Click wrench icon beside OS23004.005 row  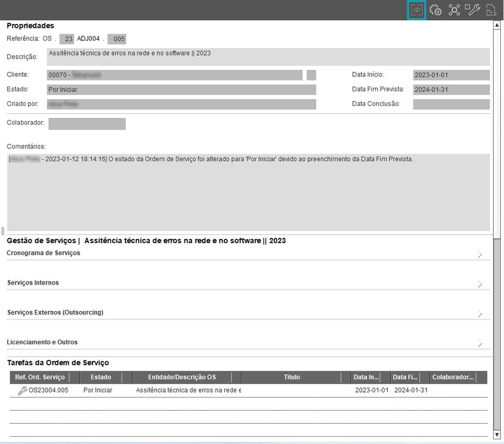click(22, 390)
